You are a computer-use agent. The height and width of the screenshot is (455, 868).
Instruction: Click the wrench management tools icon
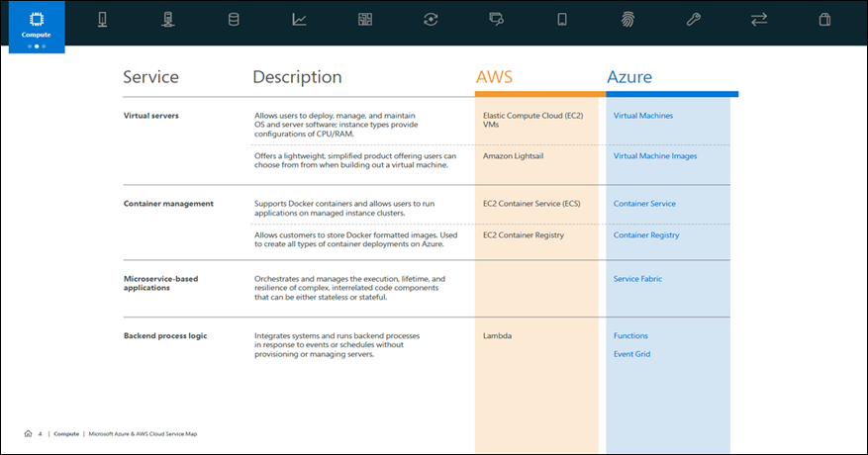[694, 19]
